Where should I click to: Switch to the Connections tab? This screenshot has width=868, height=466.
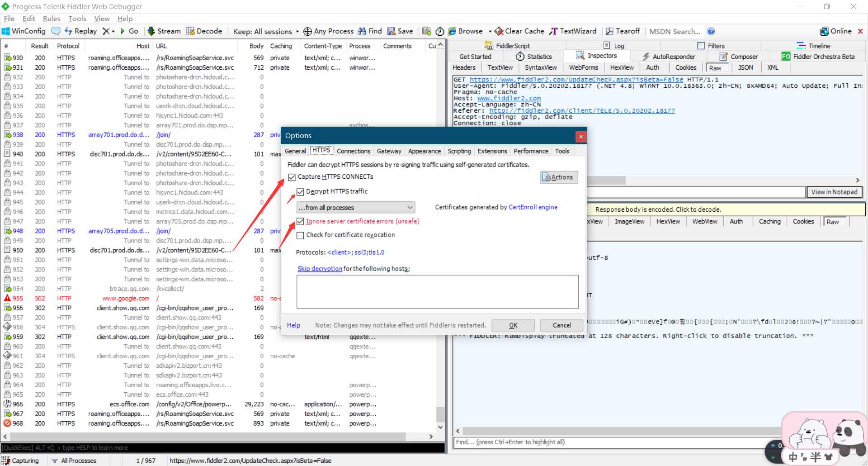353,151
